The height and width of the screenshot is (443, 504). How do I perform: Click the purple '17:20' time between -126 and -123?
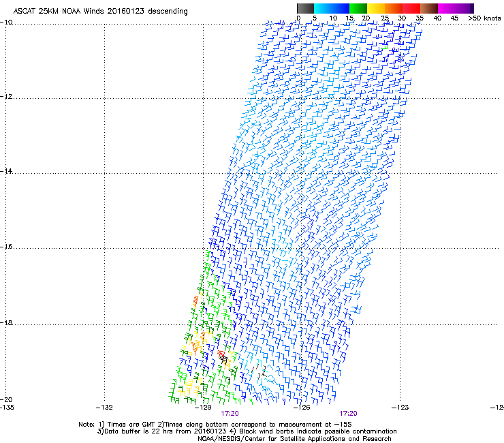coord(349,414)
